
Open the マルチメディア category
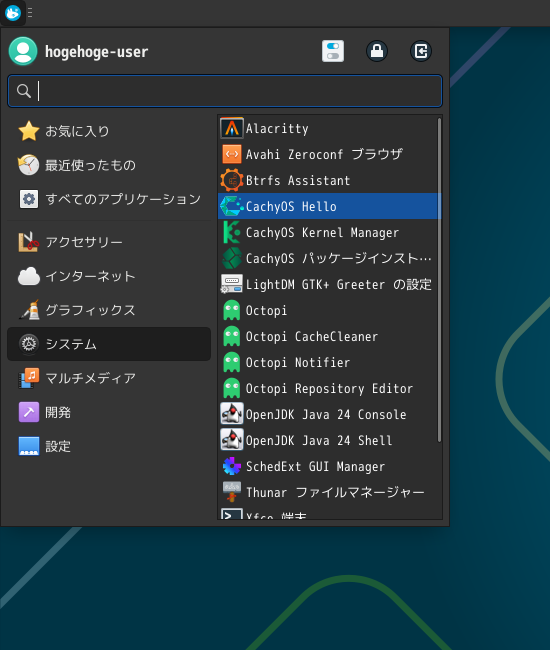109,378
